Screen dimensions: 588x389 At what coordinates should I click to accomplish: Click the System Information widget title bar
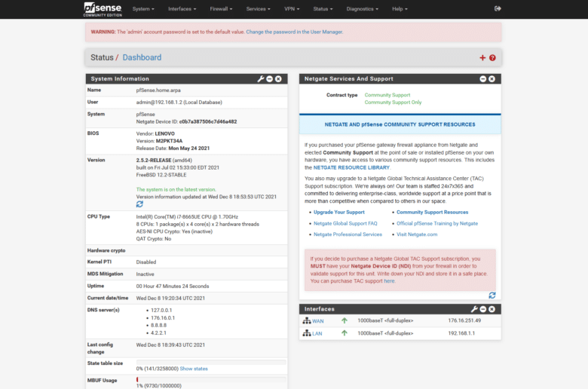tap(186, 78)
